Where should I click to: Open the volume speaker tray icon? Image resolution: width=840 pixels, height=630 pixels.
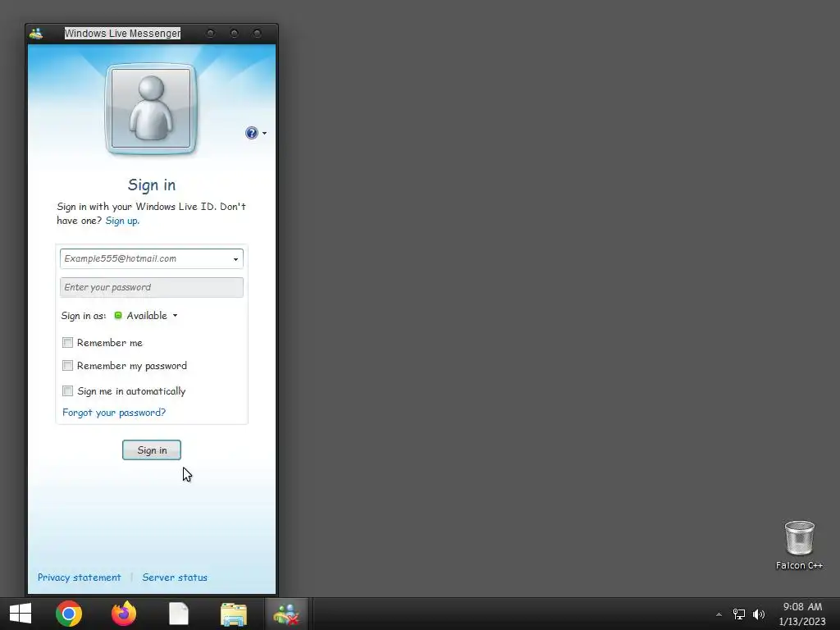point(759,614)
